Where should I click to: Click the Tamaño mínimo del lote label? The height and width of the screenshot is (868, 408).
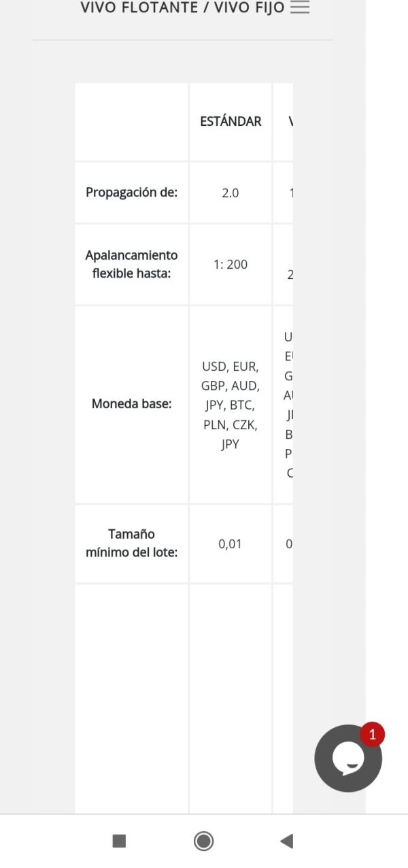131,543
